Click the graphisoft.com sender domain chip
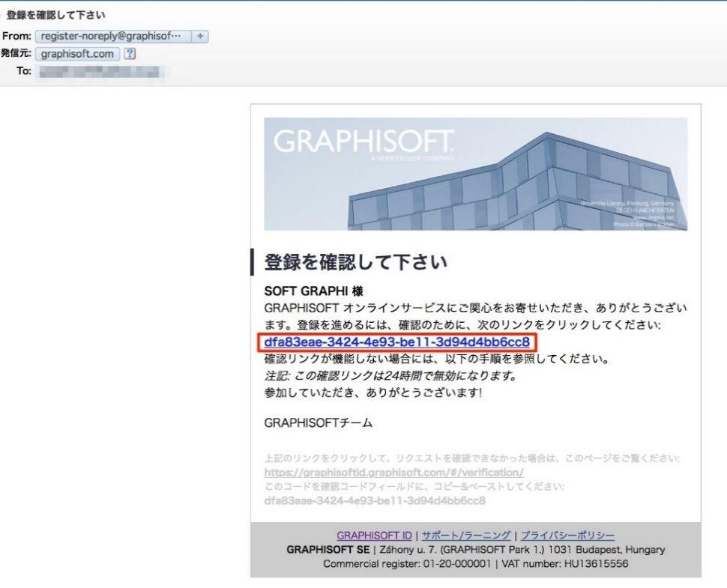This screenshot has height=588, width=727. pos(77,54)
